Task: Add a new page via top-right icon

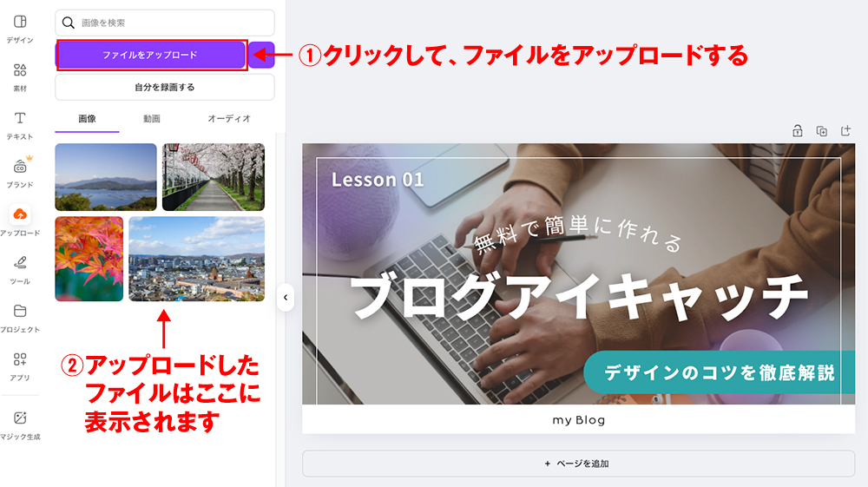Action: click(x=845, y=131)
